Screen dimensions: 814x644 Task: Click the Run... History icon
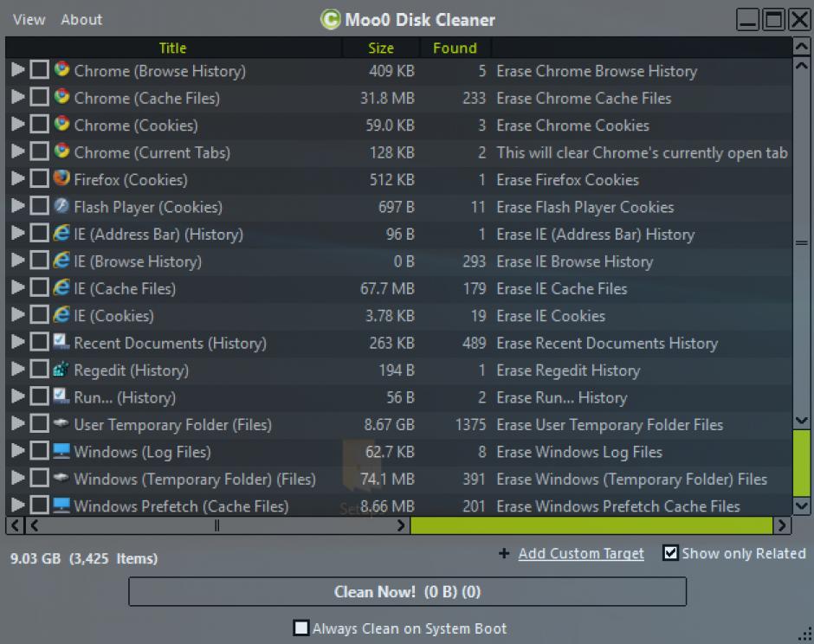pyautogui.click(x=61, y=396)
